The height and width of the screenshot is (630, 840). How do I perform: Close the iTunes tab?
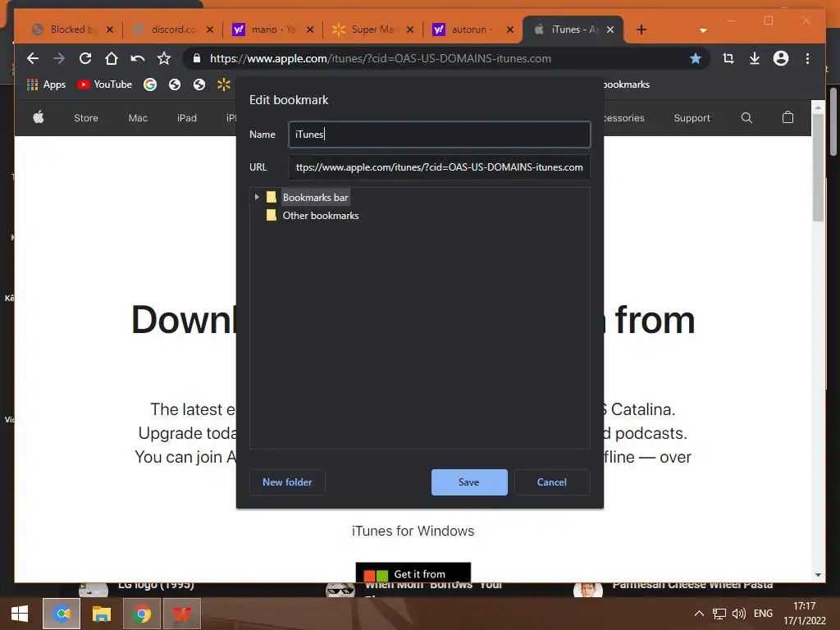610,30
